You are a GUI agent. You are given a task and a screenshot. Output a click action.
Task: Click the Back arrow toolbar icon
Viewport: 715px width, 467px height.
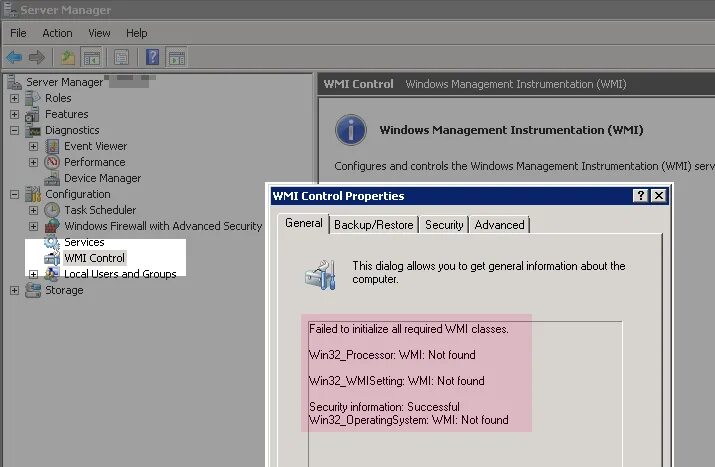[x=14, y=57]
